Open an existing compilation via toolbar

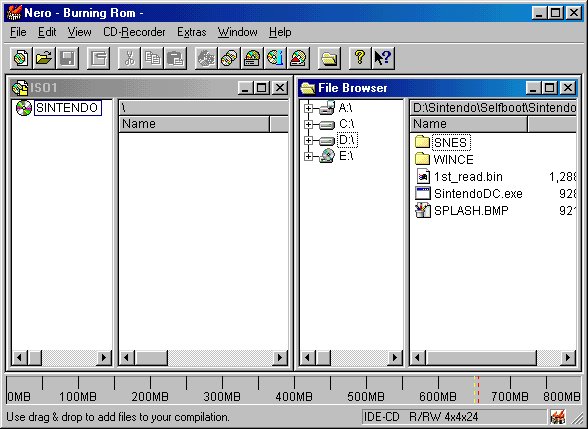click(x=44, y=58)
